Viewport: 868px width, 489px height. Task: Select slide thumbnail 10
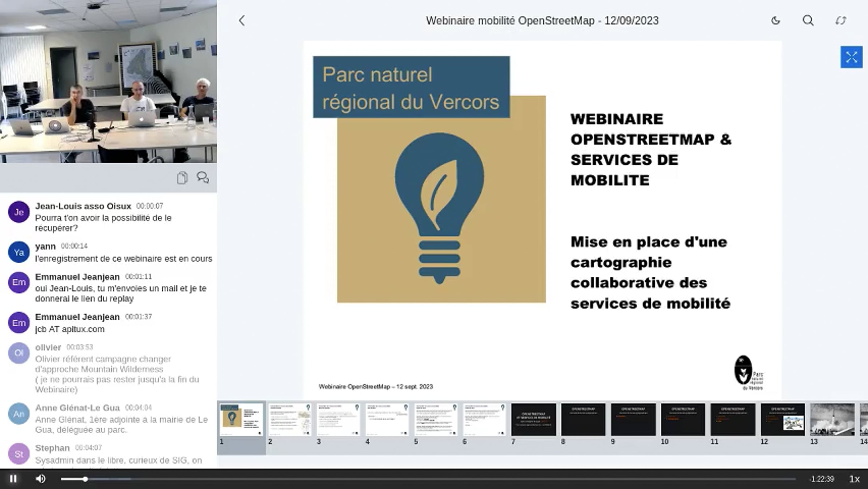pyautogui.click(x=683, y=420)
